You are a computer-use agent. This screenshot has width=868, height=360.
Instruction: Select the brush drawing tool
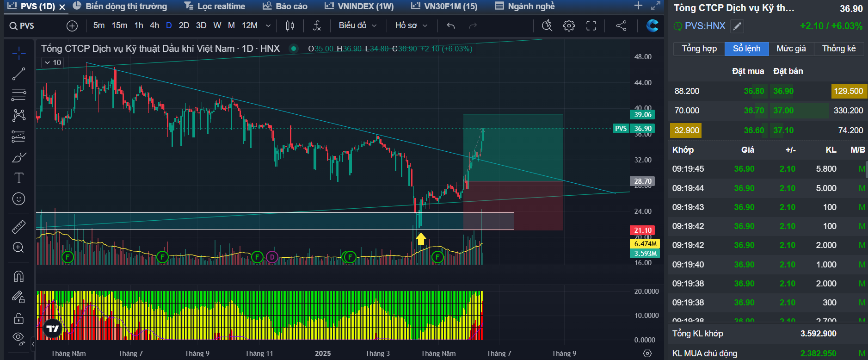(18, 158)
